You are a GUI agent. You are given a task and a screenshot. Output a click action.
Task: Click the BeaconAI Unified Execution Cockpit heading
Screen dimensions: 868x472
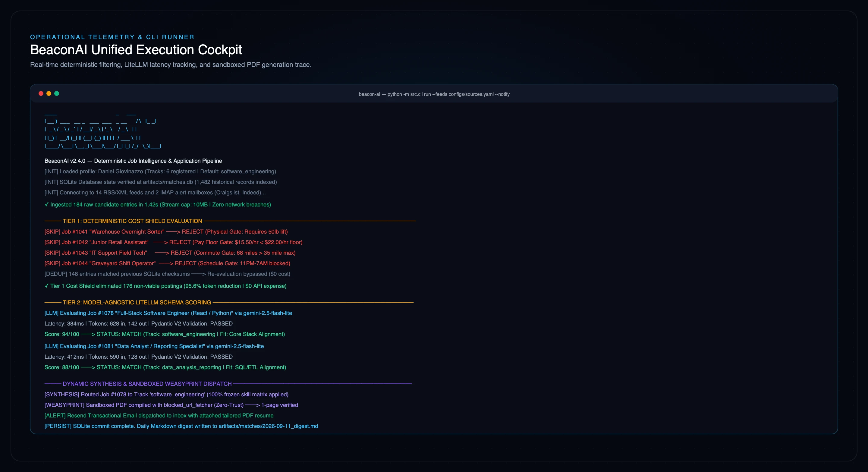click(x=136, y=50)
